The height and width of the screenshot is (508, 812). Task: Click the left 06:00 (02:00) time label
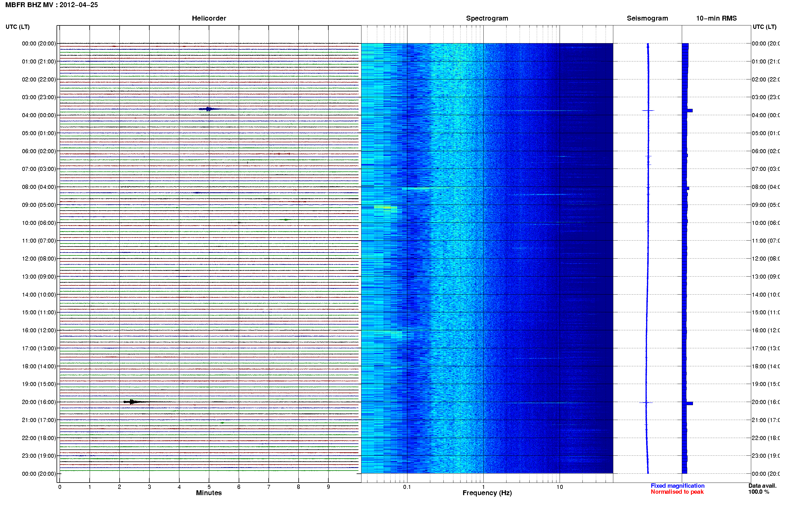(x=39, y=151)
